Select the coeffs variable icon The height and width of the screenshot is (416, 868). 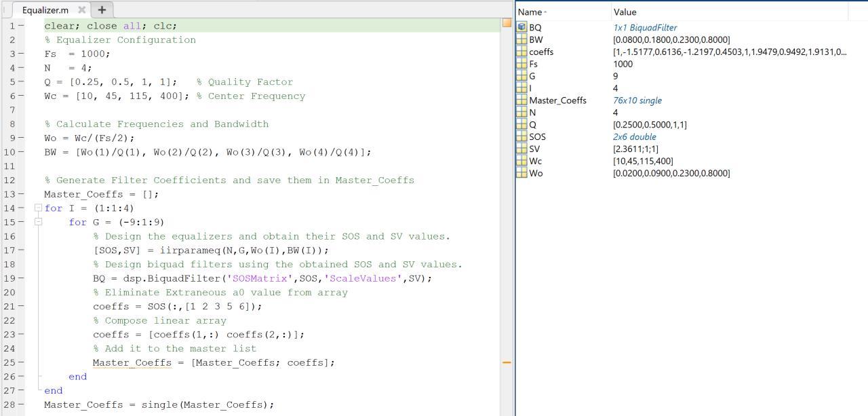coord(521,52)
